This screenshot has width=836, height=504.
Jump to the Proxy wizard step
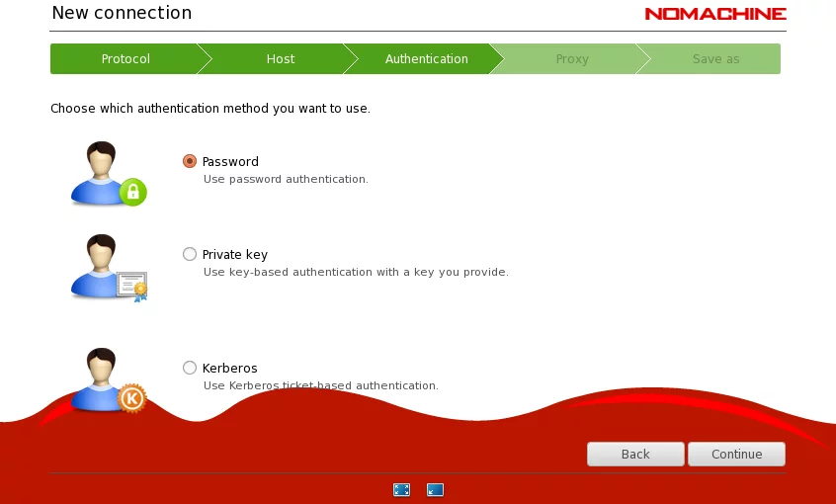click(x=572, y=59)
